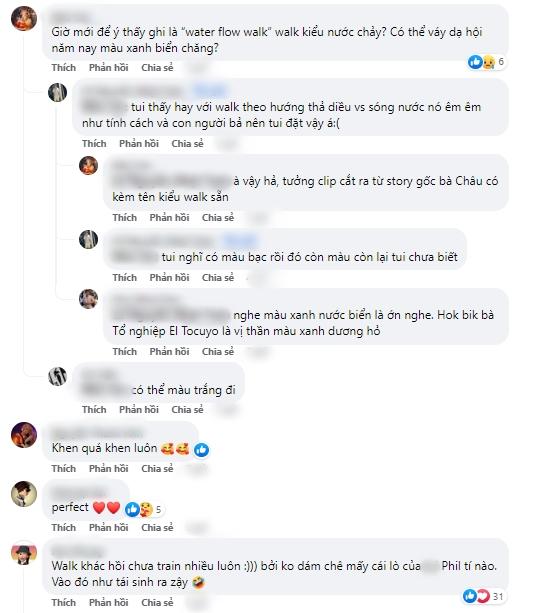Open avatar beside the "có thể màu trắng đi" reply
543x613 pixels.
57,376
